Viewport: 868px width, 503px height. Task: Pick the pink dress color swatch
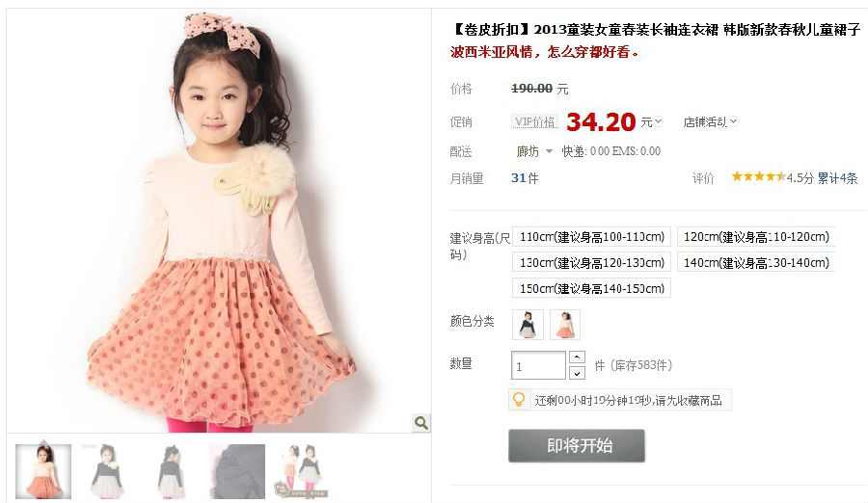pyautogui.click(x=565, y=325)
